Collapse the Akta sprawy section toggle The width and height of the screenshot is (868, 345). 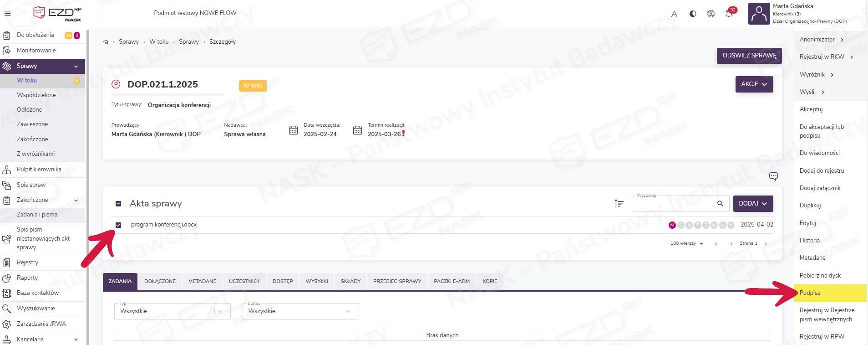tap(118, 204)
